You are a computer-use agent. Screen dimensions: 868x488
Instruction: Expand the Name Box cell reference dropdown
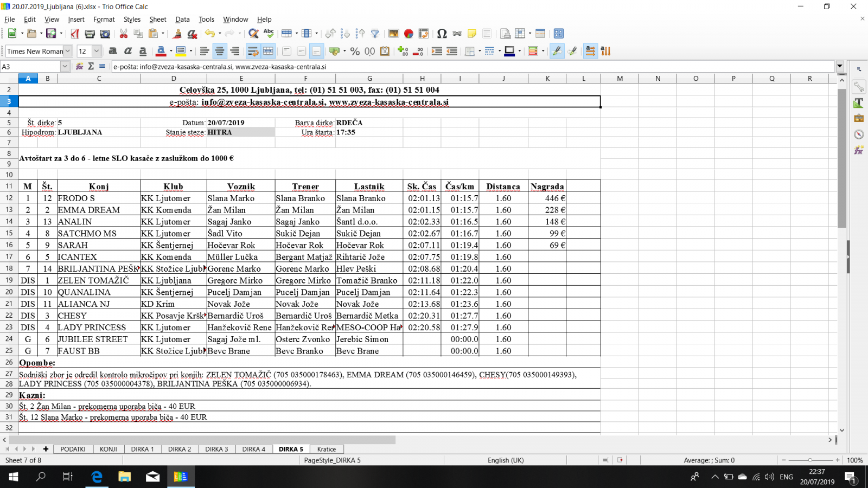pos(65,66)
